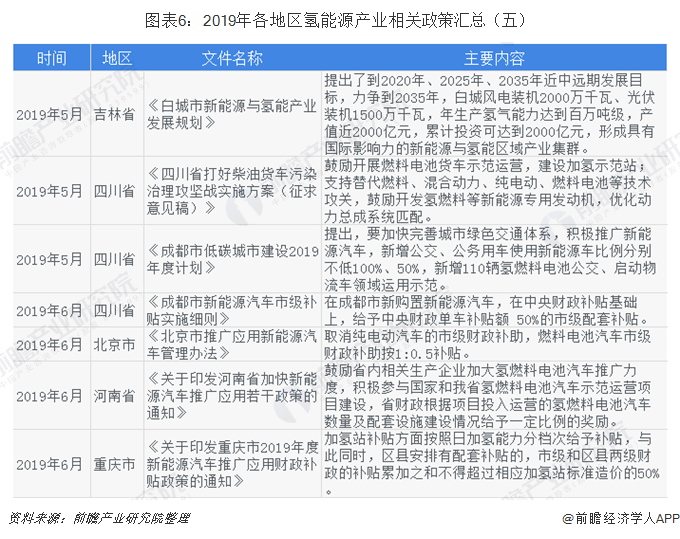Select the 地区 column header
Screen dimensions: 680x539
click(117, 58)
